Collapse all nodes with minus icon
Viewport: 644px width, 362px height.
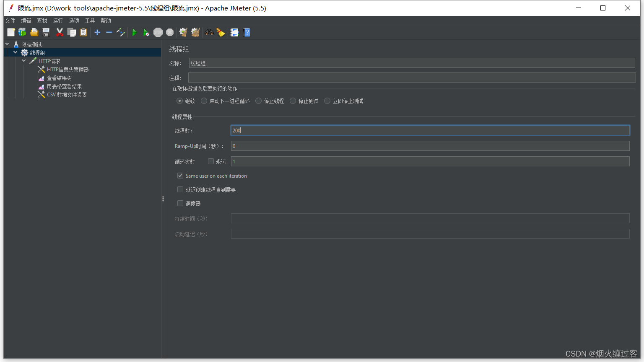pyautogui.click(x=109, y=32)
